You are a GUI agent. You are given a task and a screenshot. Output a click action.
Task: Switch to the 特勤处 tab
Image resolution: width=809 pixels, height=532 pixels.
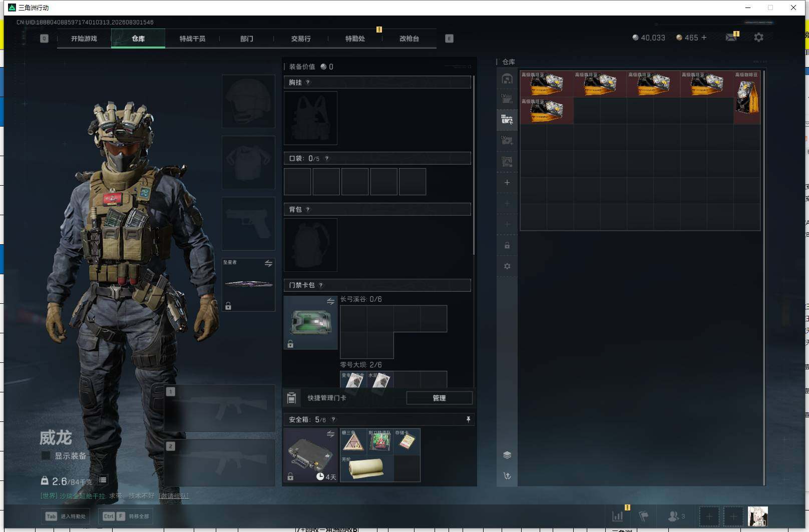point(355,39)
